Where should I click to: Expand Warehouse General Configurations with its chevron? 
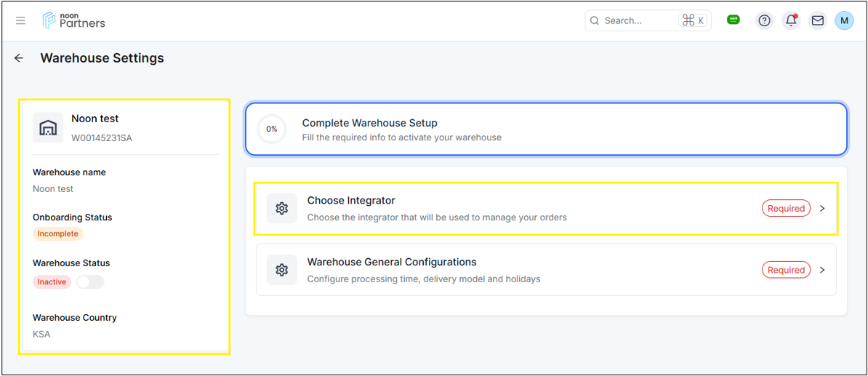[x=822, y=270]
